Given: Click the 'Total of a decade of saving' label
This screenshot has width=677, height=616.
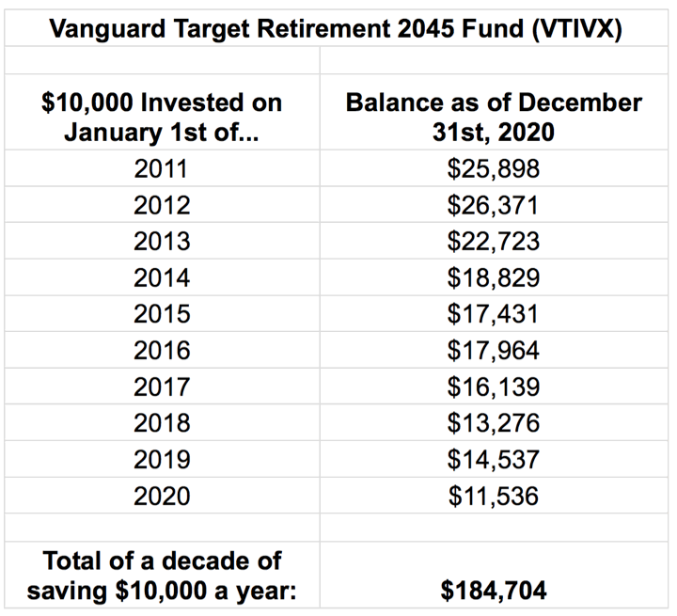Looking at the screenshot, I should (x=162, y=576).
